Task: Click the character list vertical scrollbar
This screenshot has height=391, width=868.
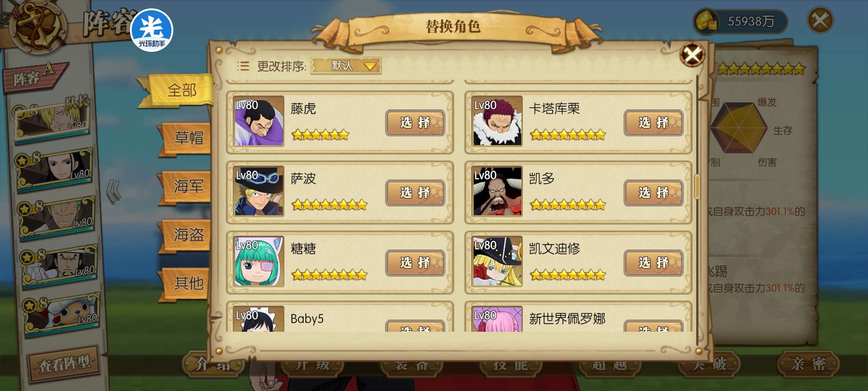Action: pos(697,186)
